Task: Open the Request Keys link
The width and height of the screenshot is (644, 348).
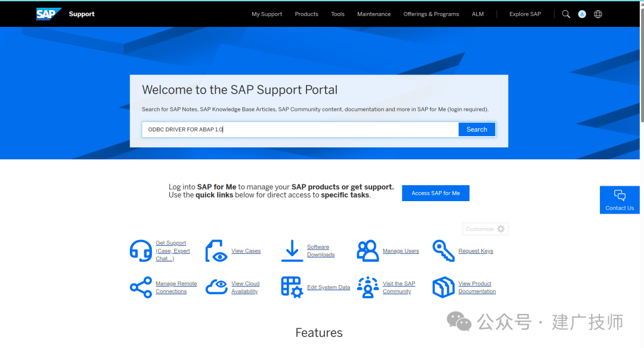Action: coord(476,251)
